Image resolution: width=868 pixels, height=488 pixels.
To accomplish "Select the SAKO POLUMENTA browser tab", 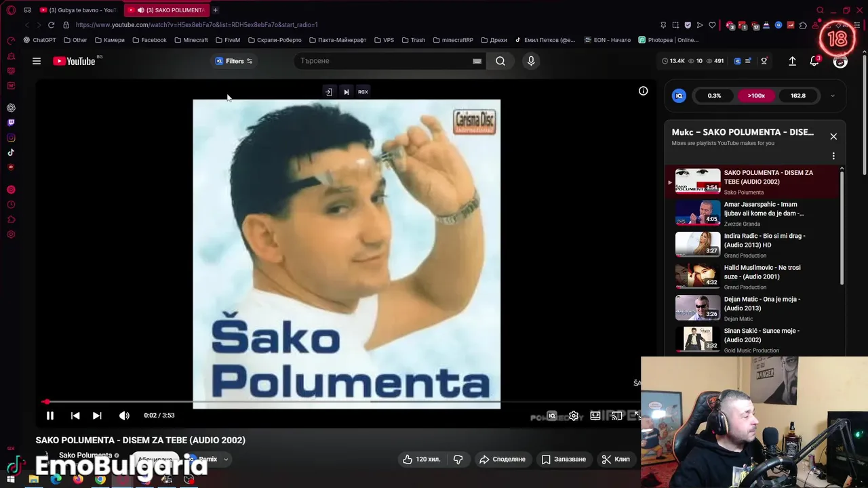I will click(x=167, y=10).
